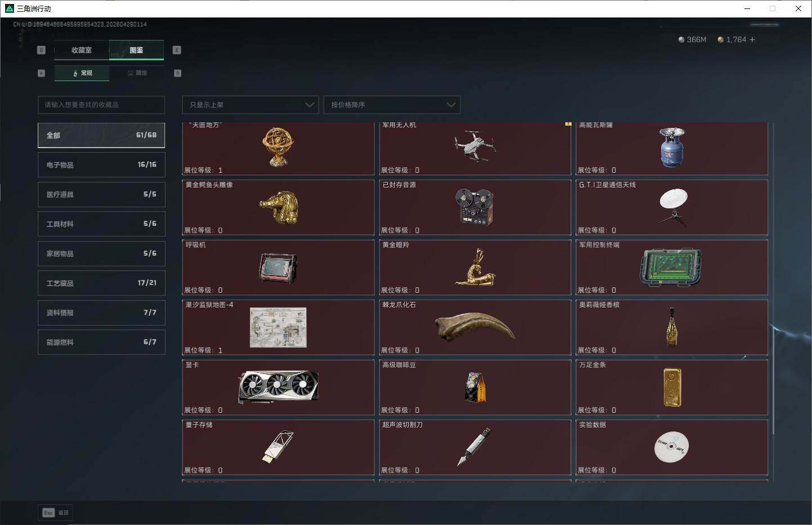
Task: Select the 电子物品 category 16/16
Action: [101, 164]
